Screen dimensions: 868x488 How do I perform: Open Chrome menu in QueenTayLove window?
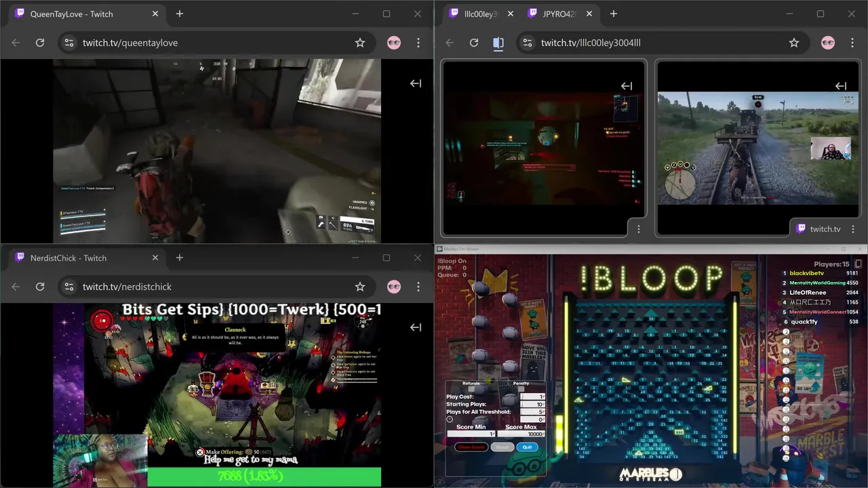click(x=418, y=43)
